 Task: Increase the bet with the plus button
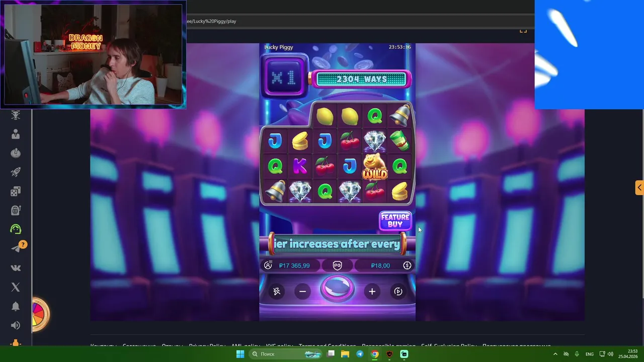pos(372,292)
